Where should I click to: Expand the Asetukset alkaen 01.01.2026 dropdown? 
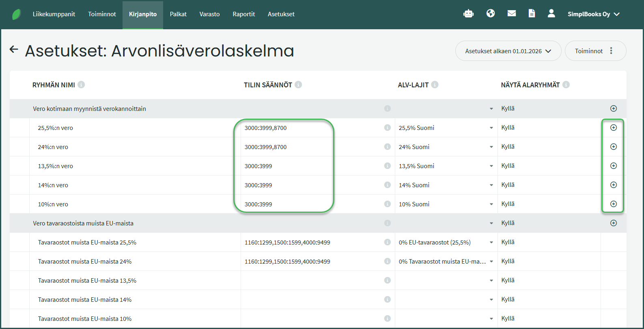(x=508, y=51)
